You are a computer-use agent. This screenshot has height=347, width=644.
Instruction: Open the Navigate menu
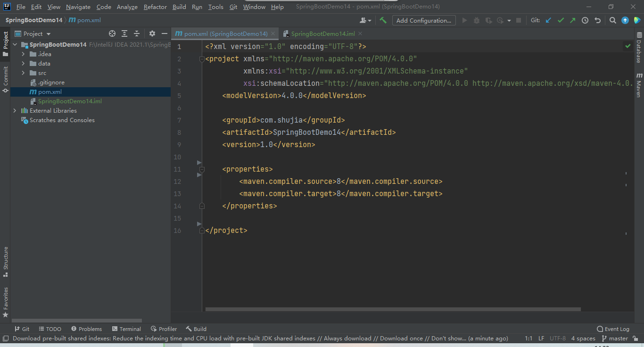[x=78, y=7]
